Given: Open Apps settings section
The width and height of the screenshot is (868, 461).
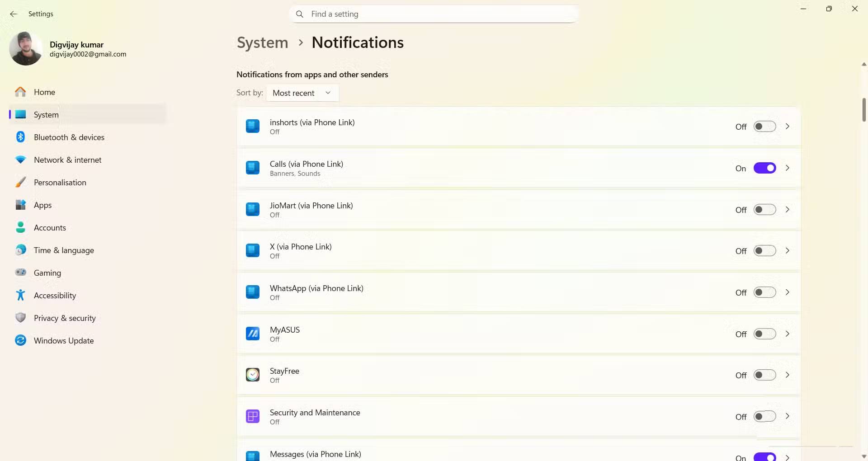Looking at the screenshot, I should (88, 205).
